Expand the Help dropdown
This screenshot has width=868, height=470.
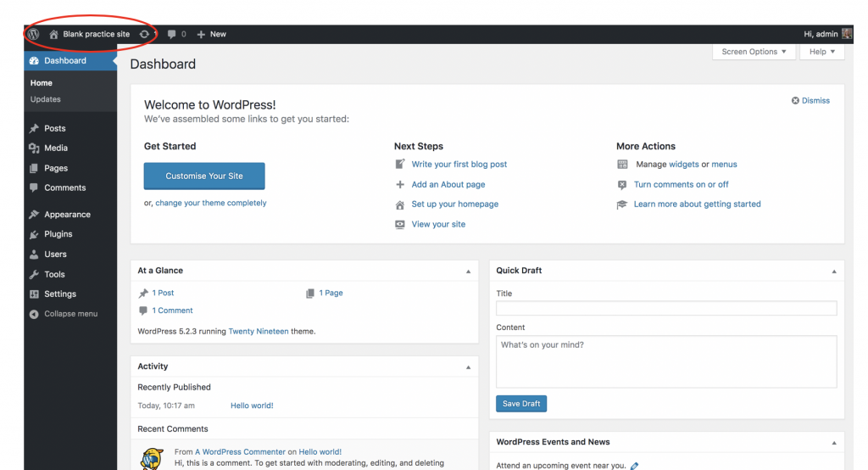coord(822,52)
